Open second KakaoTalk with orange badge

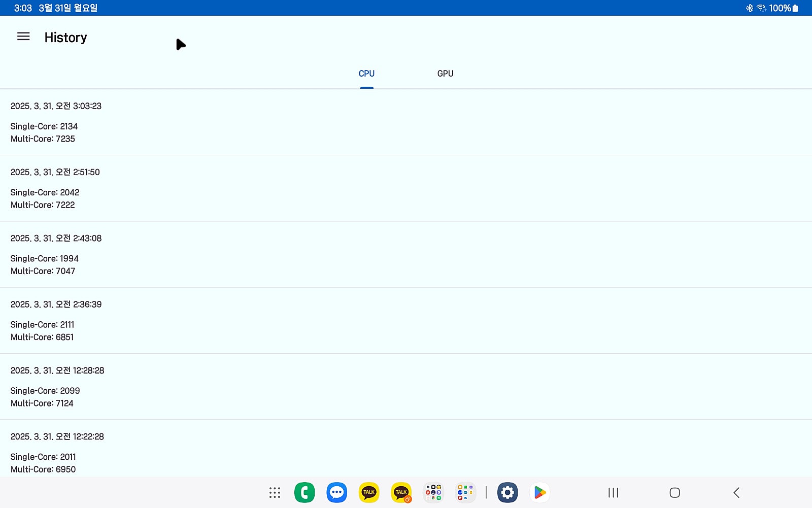point(401,492)
